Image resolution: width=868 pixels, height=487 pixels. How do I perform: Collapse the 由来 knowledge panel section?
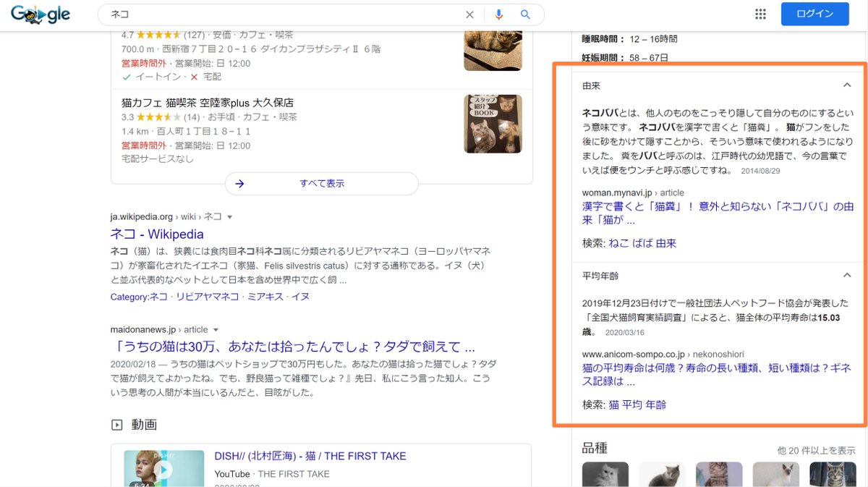[x=847, y=85]
